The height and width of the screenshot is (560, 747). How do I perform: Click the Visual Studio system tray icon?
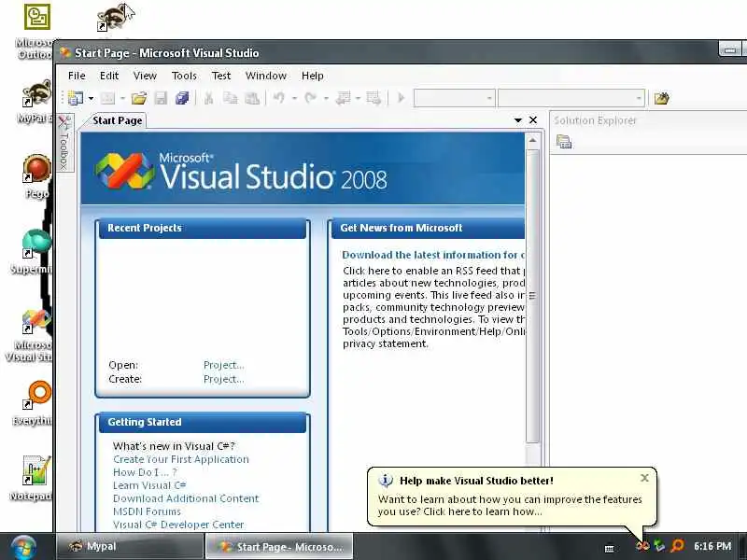pyautogui.click(x=642, y=546)
